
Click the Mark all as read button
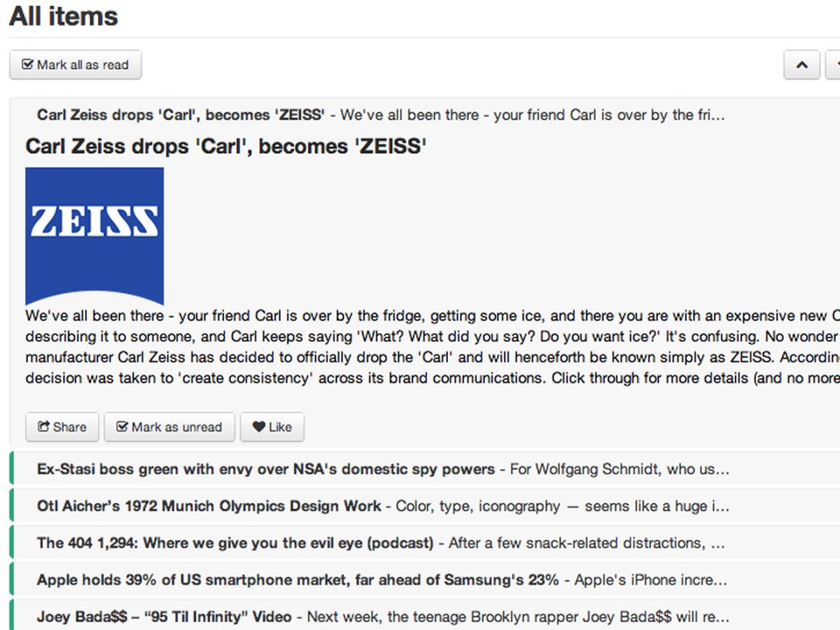tap(75, 65)
